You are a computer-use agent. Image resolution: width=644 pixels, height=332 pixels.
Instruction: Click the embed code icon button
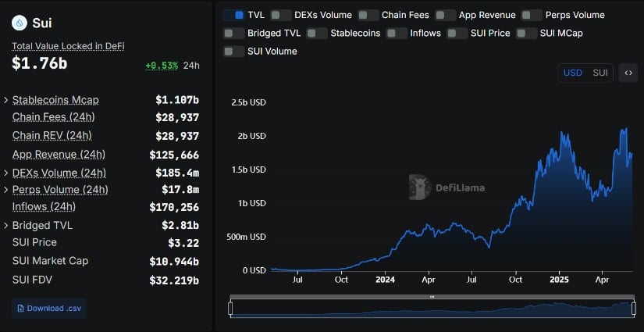[628, 73]
